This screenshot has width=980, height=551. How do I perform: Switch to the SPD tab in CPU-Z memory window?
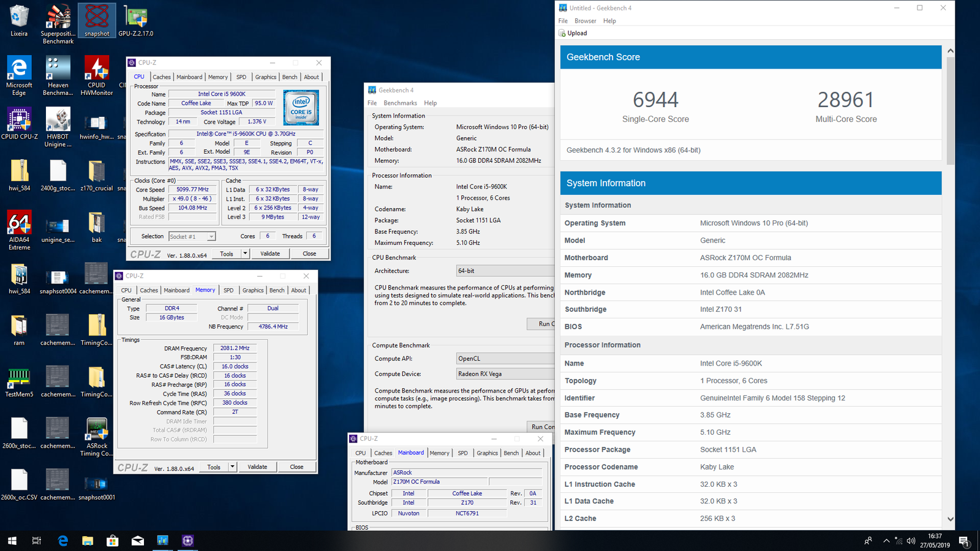(228, 290)
